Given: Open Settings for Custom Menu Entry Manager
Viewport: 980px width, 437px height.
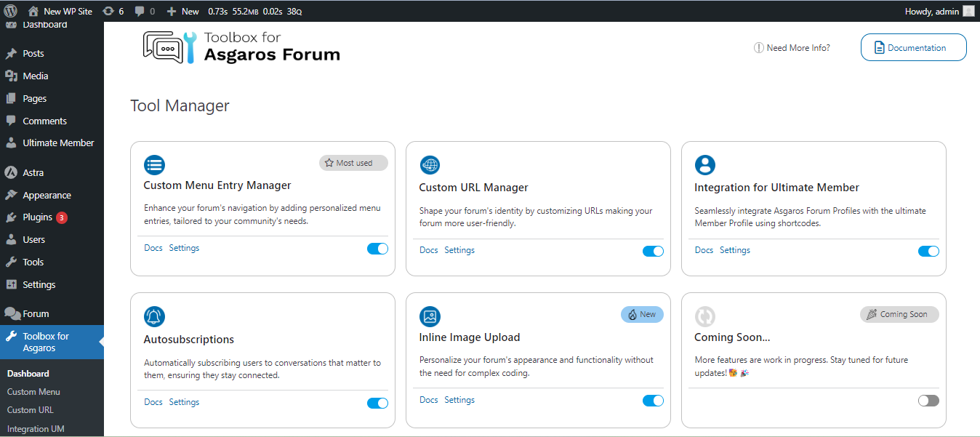Looking at the screenshot, I should (x=184, y=248).
